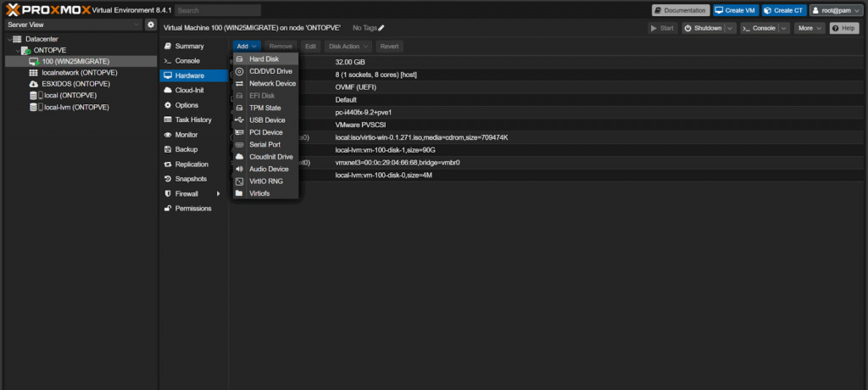Image resolution: width=868 pixels, height=390 pixels.
Task: Click the Audio Device speaker icon
Action: coord(239,169)
